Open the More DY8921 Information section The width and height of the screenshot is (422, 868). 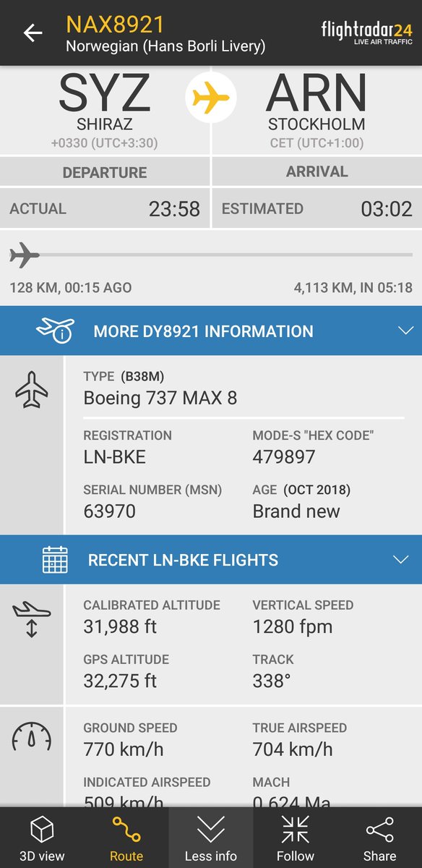pyautogui.click(x=211, y=331)
